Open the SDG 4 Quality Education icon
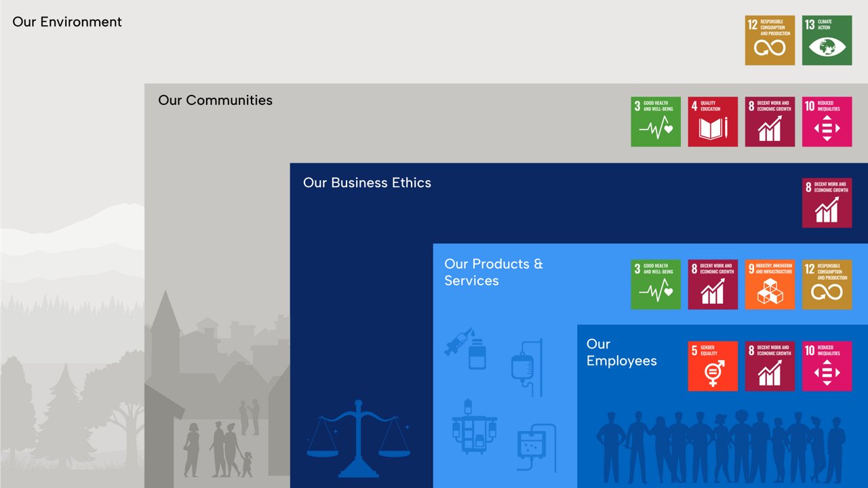868x488 pixels. pyautogui.click(x=713, y=122)
